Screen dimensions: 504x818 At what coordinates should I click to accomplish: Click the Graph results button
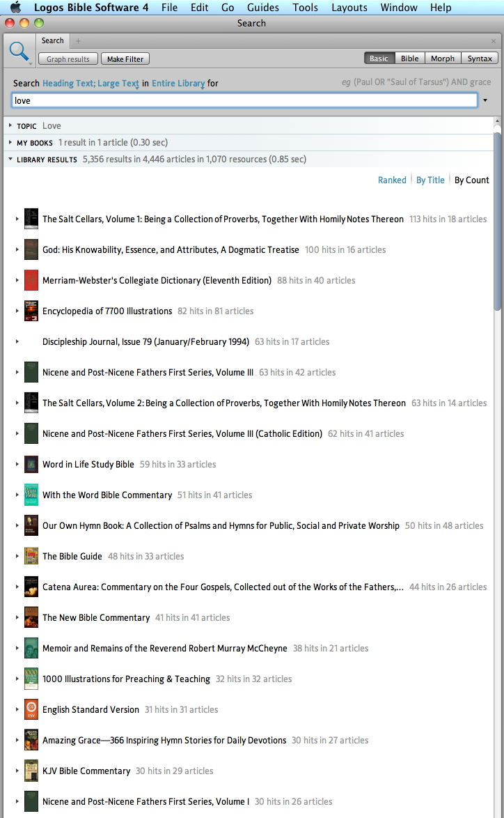click(68, 59)
